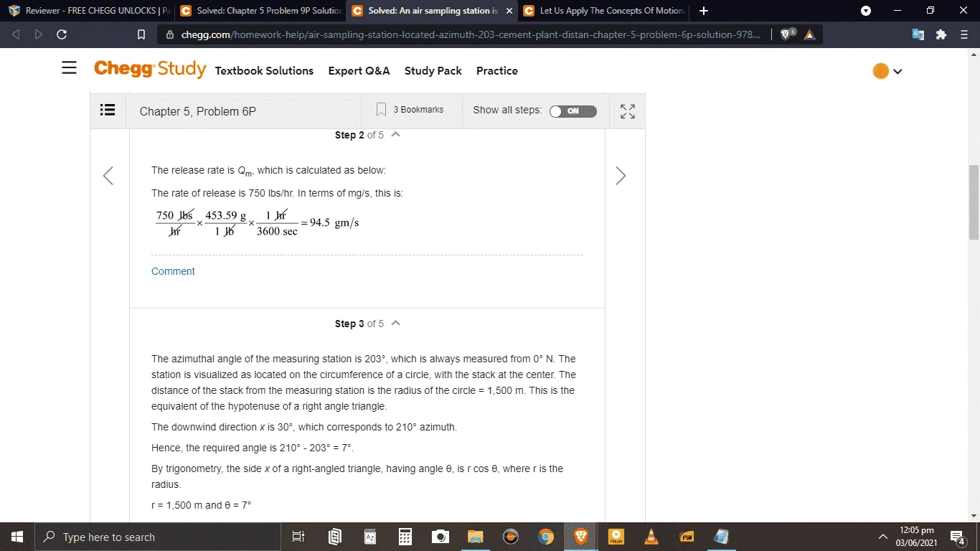Open Practice menu

point(497,70)
